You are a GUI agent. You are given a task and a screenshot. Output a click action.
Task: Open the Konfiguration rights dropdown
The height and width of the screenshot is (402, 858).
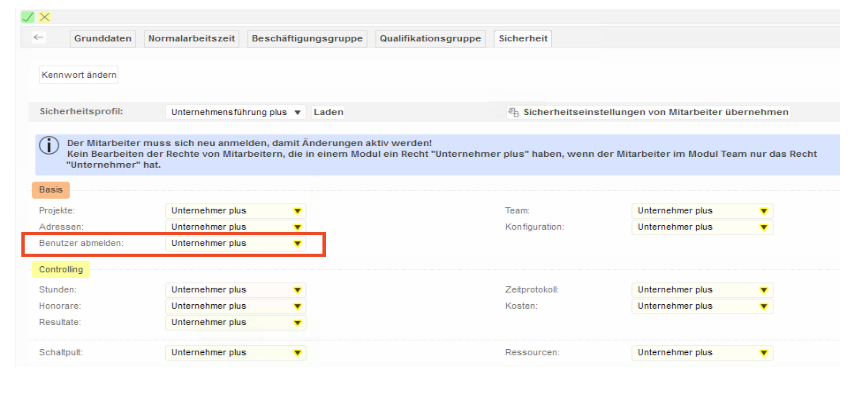click(702, 227)
